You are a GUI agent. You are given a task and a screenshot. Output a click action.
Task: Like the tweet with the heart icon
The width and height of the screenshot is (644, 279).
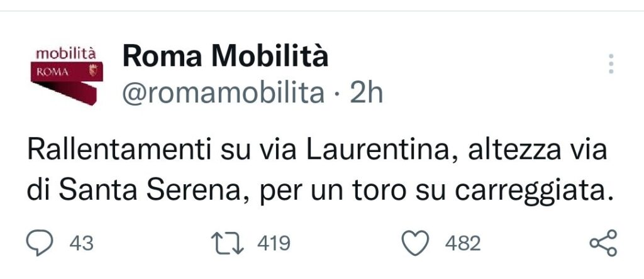point(416,243)
